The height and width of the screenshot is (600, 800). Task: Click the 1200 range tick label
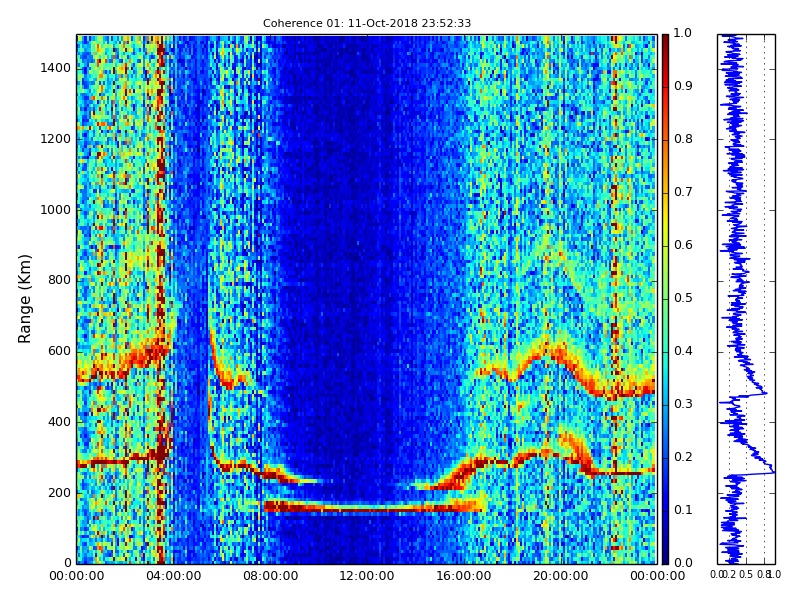tap(56, 139)
